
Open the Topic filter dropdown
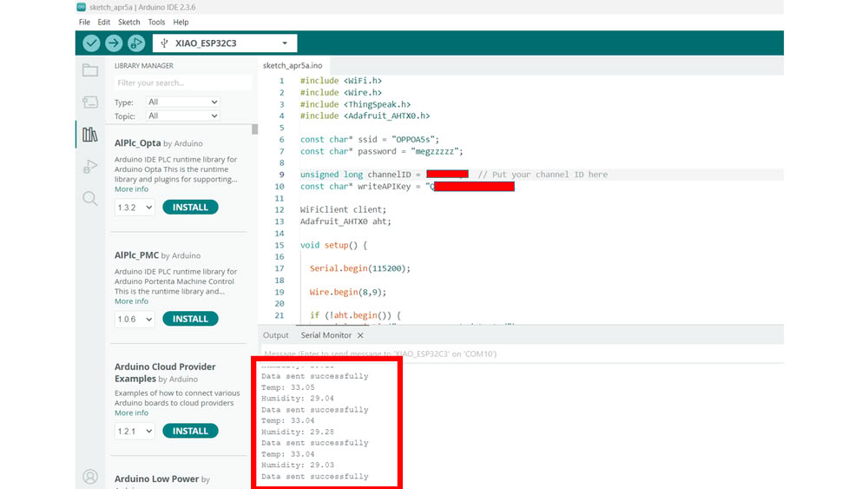(182, 116)
